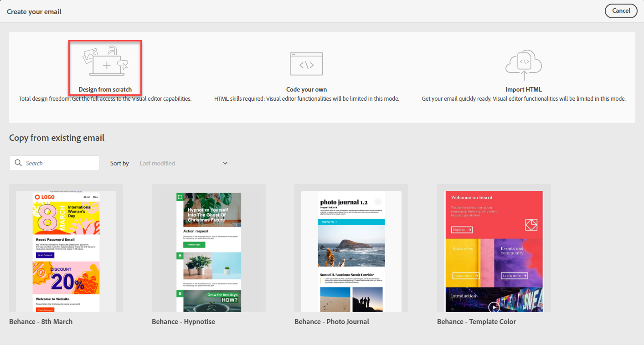This screenshot has height=345, width=644.
Task: Click the Cancel button
Action: [x=621, y=11]
